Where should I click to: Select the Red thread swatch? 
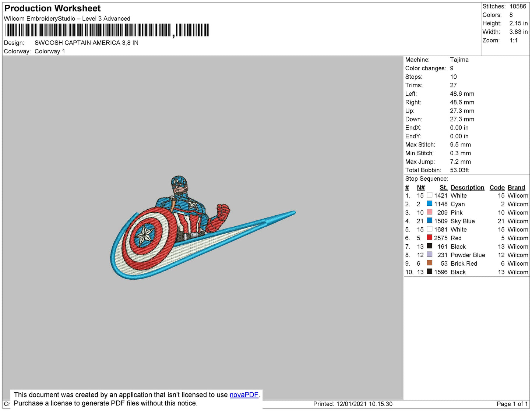[429, 237]
